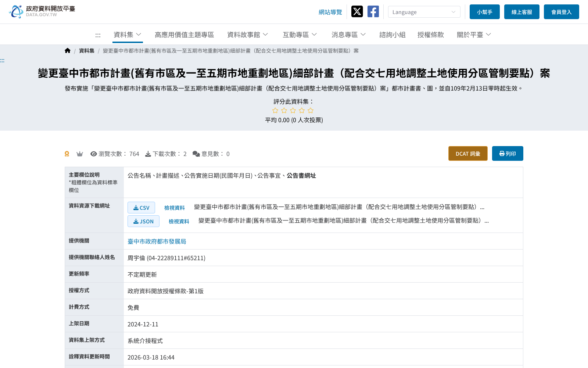Click the JSON resource title text

pos(344,221)
